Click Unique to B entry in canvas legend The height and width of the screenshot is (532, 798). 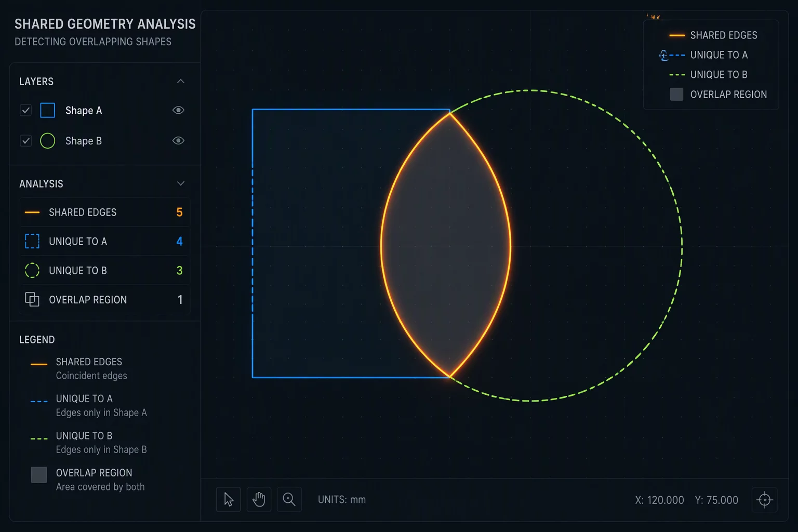(708, 75)
